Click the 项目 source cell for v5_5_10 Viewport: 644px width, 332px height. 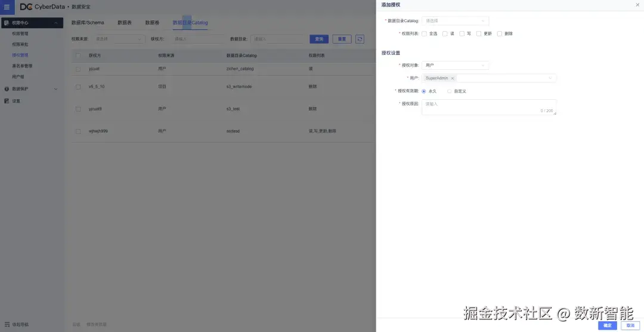pos(162,87)
